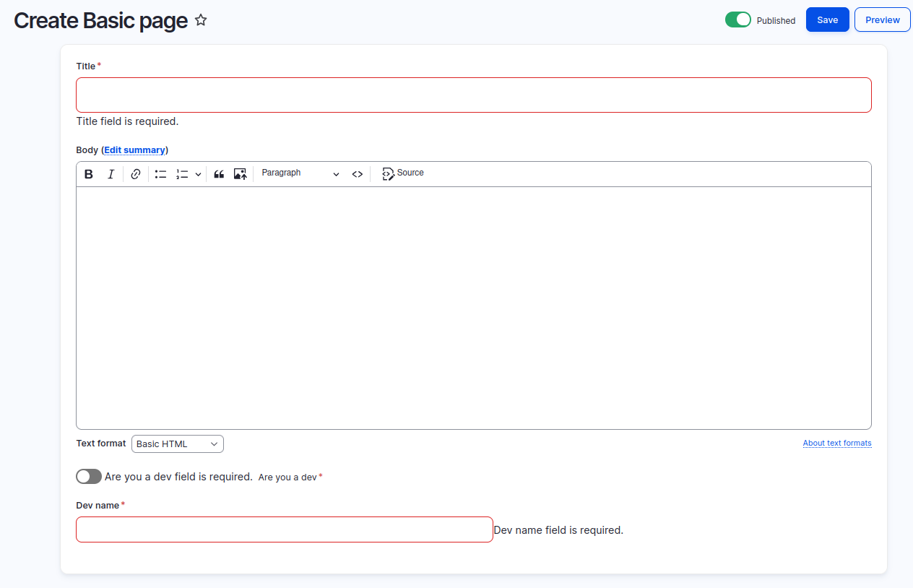Image resolution: width=913 pixels, height=588 pixels.
Task: Insert a code block with the angle brackets icon
Action: [x=357, y=174]
